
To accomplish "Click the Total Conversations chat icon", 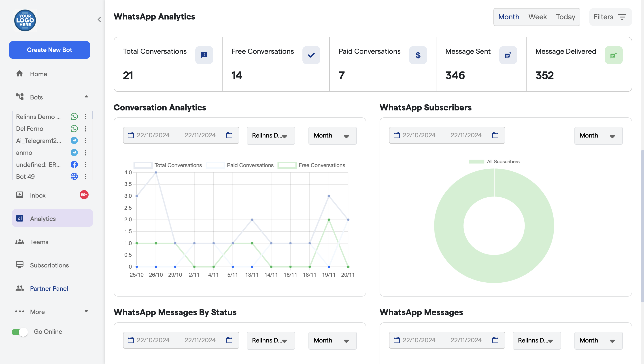I will click(x=204, y=55).
